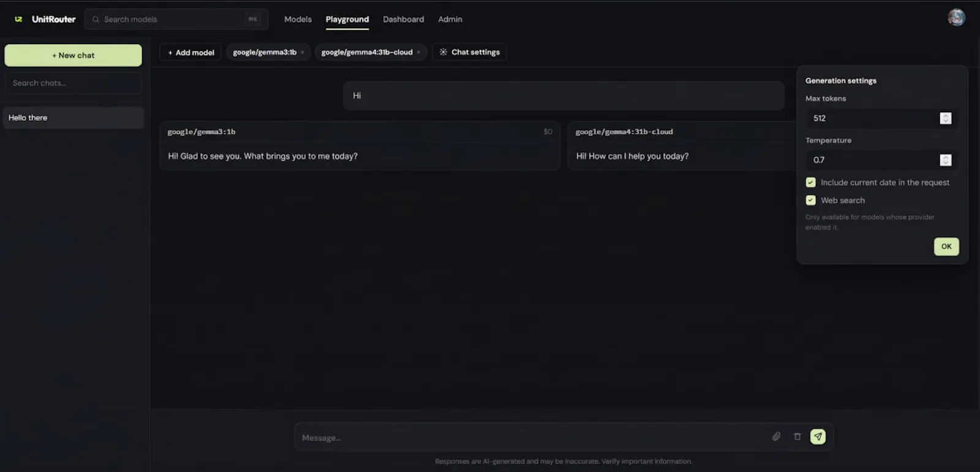Click the $0 cost label
This screenshot has width=980, height=472.
[548, 132]
